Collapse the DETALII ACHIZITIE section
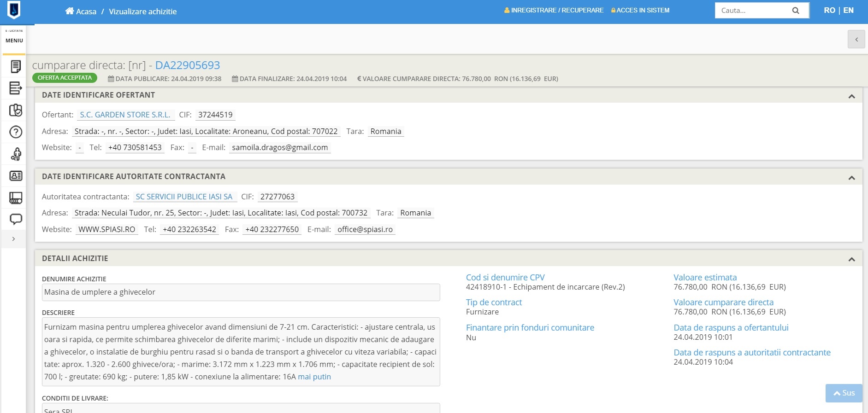The image size is (868, 413). pos(851,260)
